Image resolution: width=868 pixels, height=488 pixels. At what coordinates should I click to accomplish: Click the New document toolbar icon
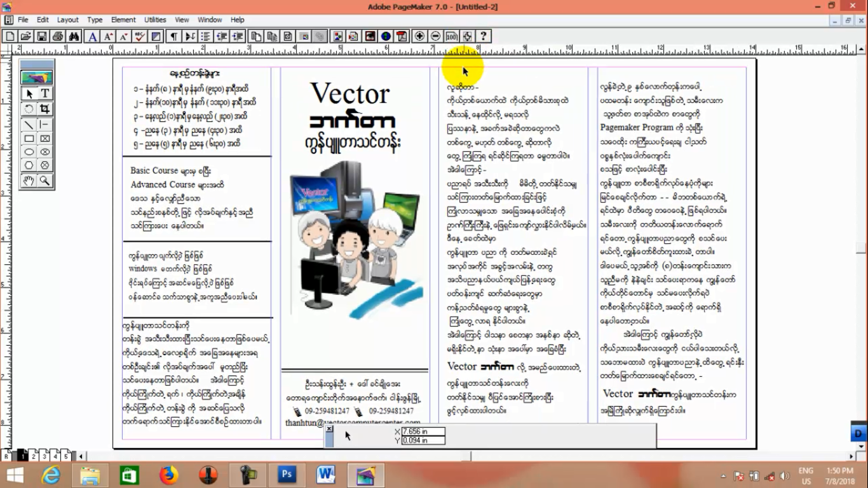click(x=10, y=36)
